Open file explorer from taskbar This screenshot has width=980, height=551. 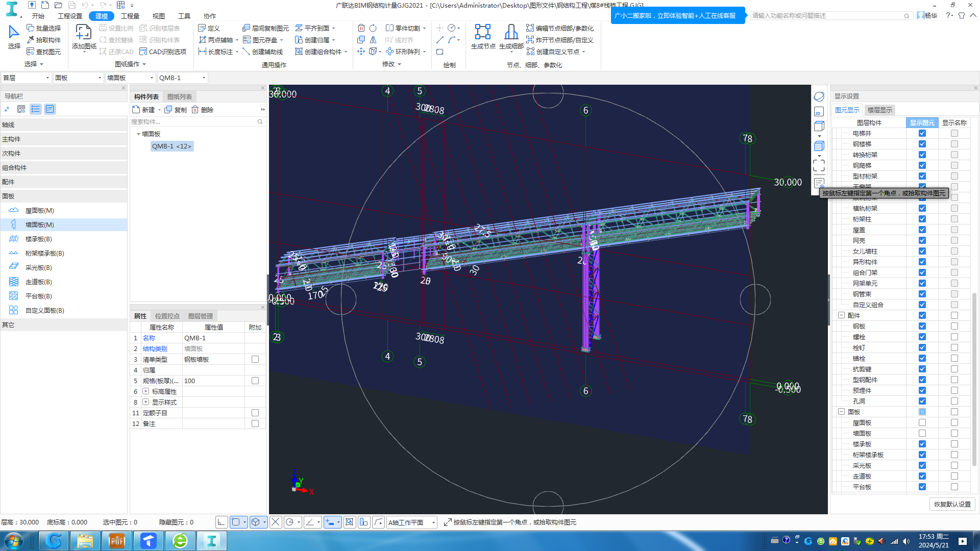pyautogui.click(x=85, y=541)
